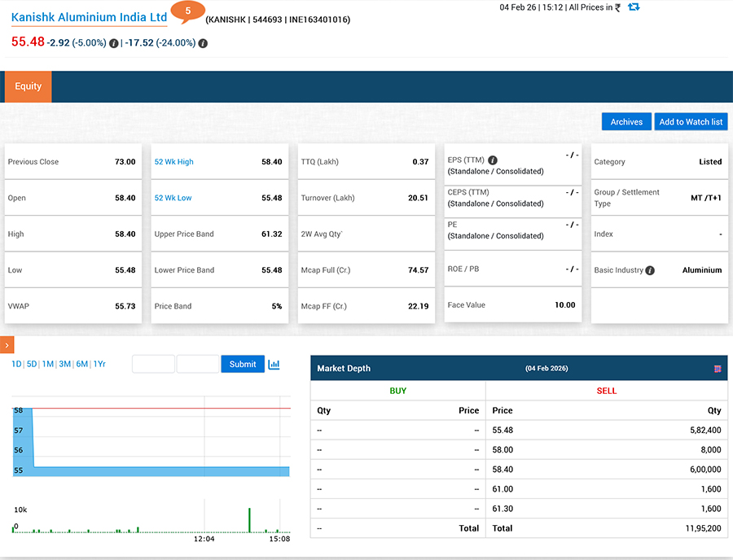The width and height of the screenshot is (733, 560).
Task: Open the Archives page
Action: tap(625, 121)
